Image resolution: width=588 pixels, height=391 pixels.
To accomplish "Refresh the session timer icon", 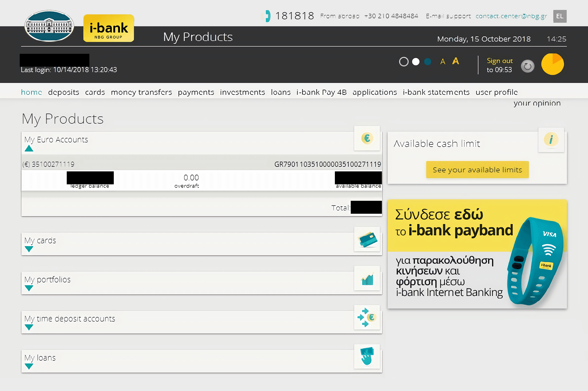I will click(528, 66).
